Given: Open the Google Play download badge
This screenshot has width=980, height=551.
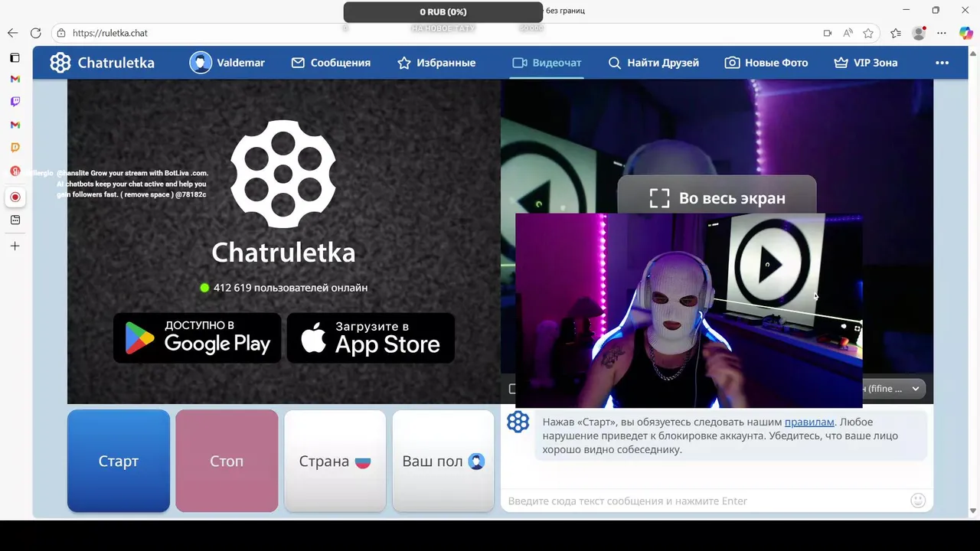Looking at the screenshot, I should coord(197,337).
